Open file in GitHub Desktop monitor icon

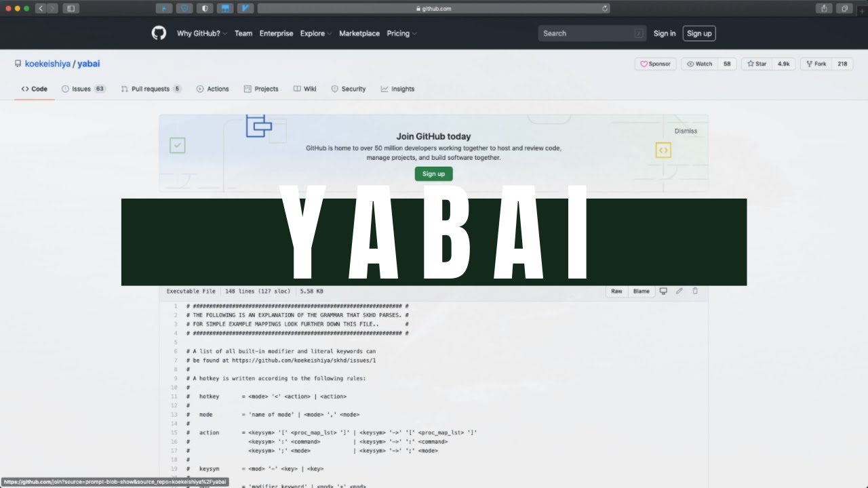tap(663, 291)
